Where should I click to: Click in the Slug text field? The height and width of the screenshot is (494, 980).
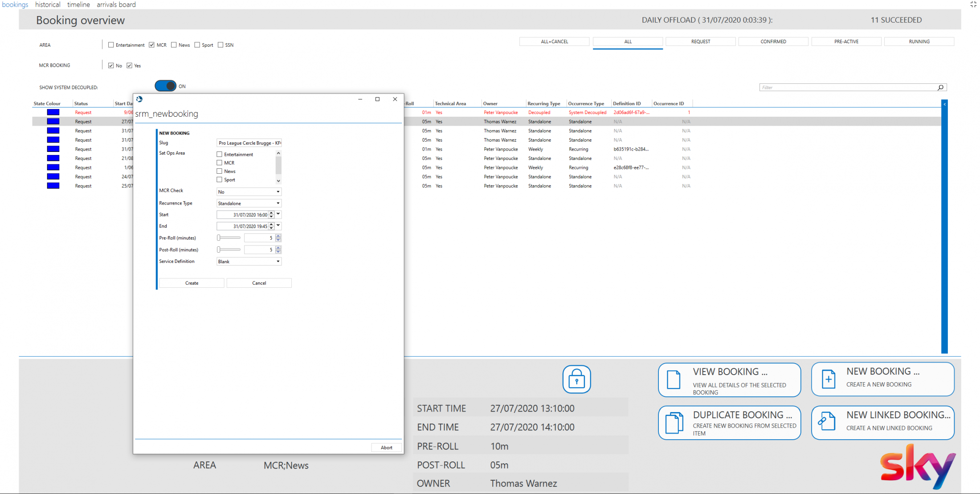249,143
